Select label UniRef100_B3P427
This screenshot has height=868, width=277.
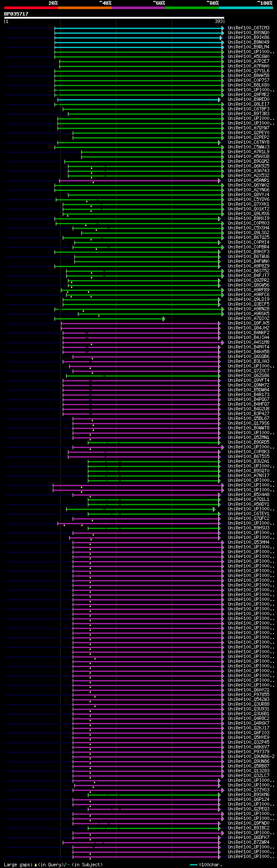(x=248, y=413)
